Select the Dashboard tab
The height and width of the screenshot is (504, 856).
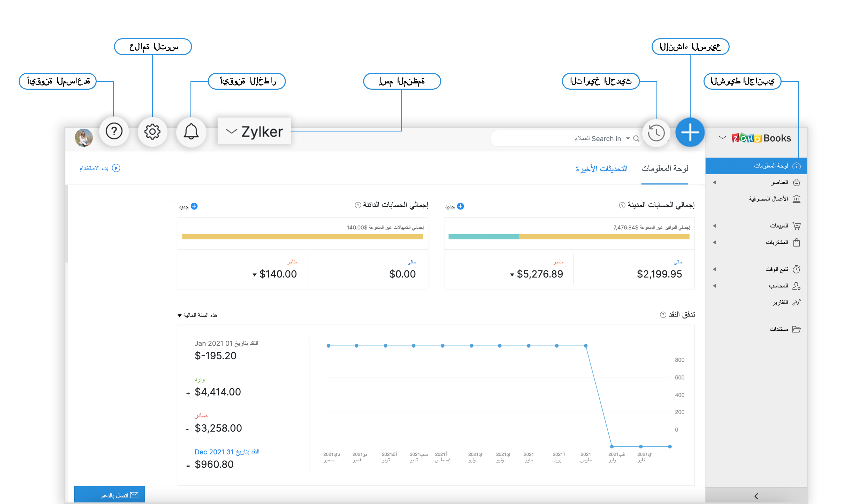(x=664, y=168)
